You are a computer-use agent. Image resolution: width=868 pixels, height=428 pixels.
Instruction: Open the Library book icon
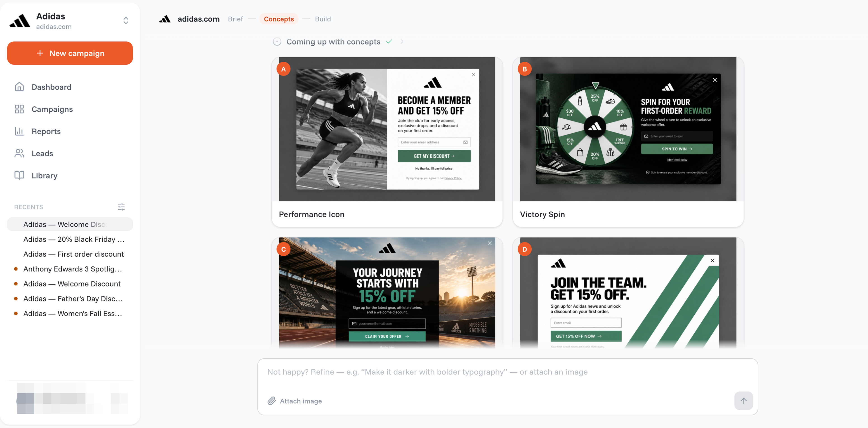point(19,175)
